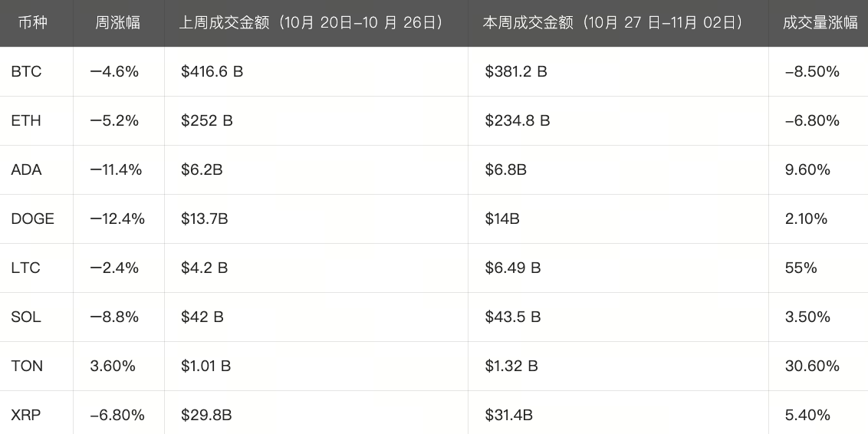Click XRP's $29.8B last-week volume
Viewport: 868px width, 434px height.
206,416
